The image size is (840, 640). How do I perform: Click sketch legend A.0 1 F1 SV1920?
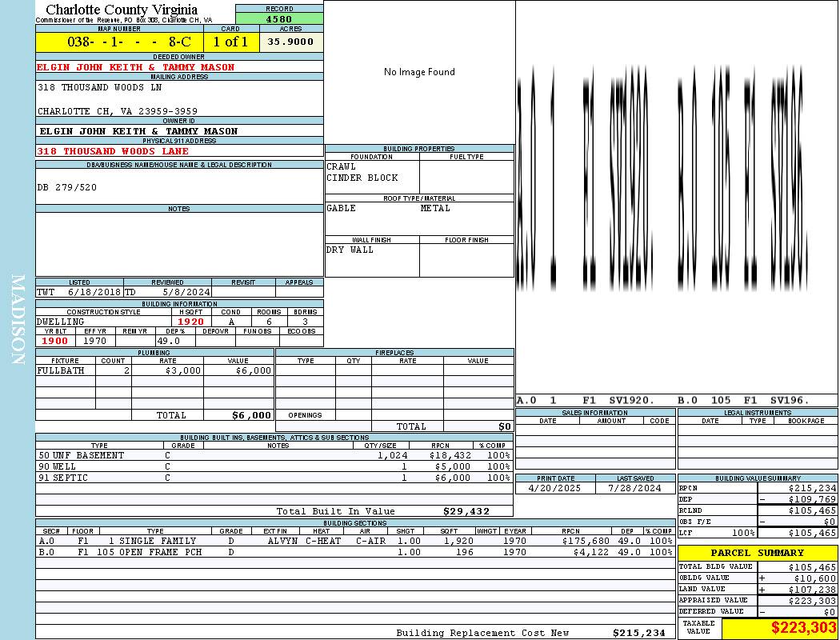(585, 400)
